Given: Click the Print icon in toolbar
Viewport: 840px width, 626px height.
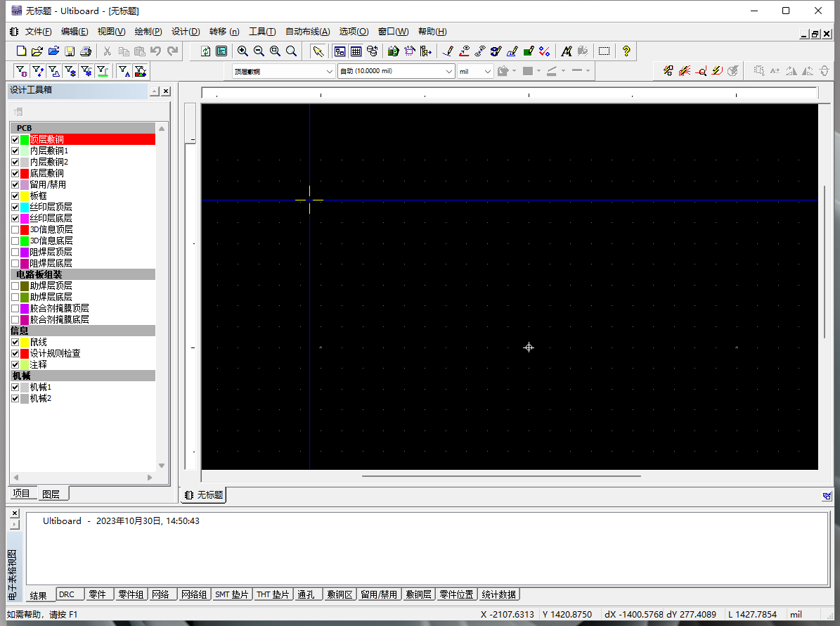Looking at the screenshot, I should 86,51.
